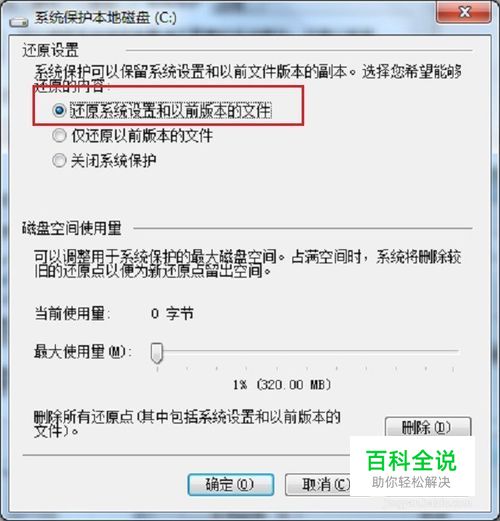Click the 最大使用量 slider thumb
This screenshot has height=521, width=500.
(x=157, y=353)
